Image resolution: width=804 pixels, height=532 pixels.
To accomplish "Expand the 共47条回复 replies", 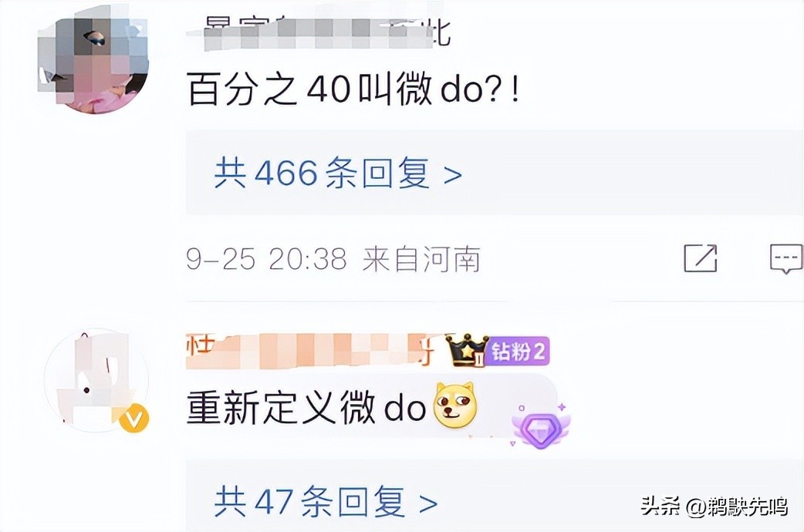I will (x=326, y=502).
